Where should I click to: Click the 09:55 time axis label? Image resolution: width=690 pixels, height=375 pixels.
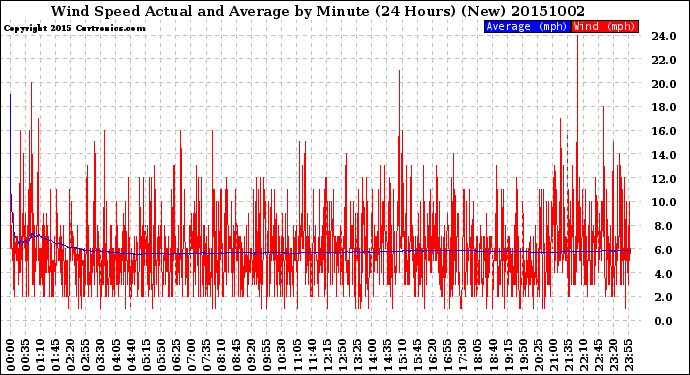tap(267, 355)
